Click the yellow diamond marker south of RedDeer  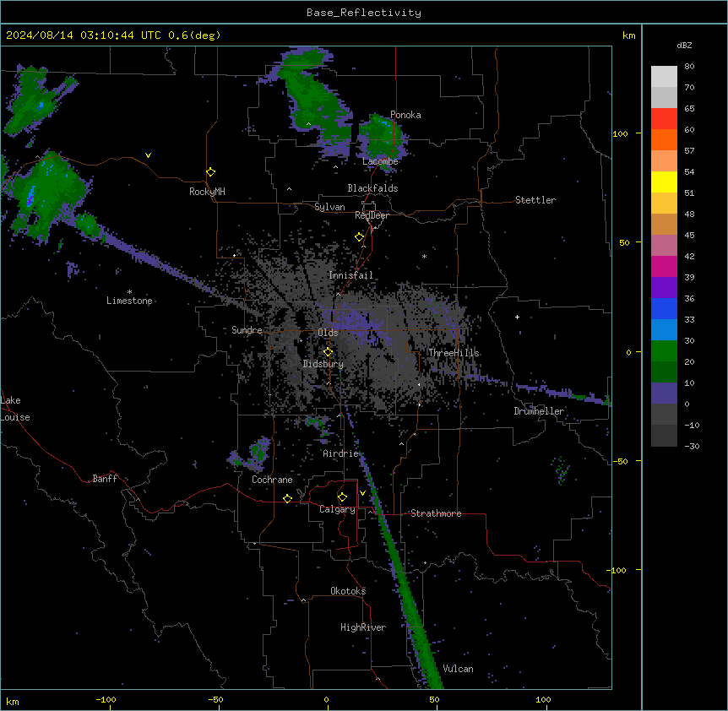[x=359, y=237]
